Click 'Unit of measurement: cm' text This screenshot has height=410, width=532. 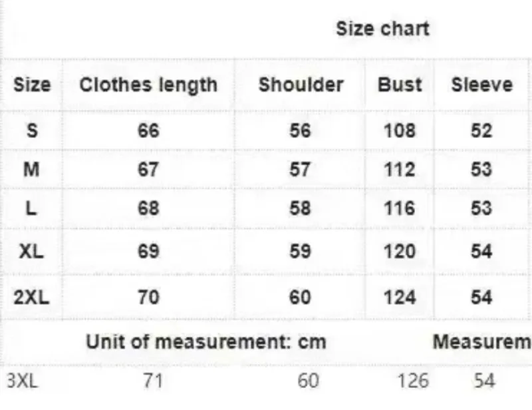coord(206,342)
